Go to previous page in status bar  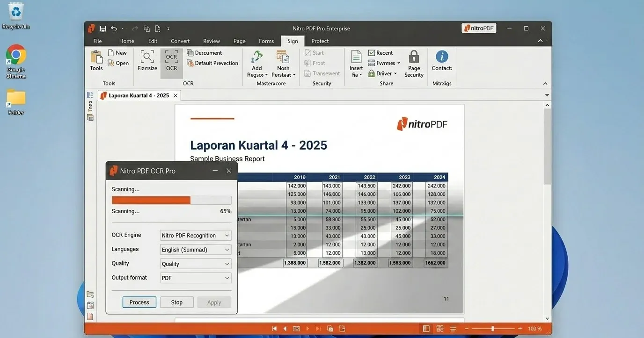[285, 329]
